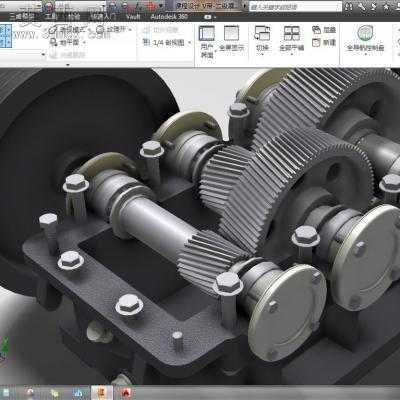Click the 切换 window switch icon
This screenshot has height=400, width=400.
(x=262, y=33)
